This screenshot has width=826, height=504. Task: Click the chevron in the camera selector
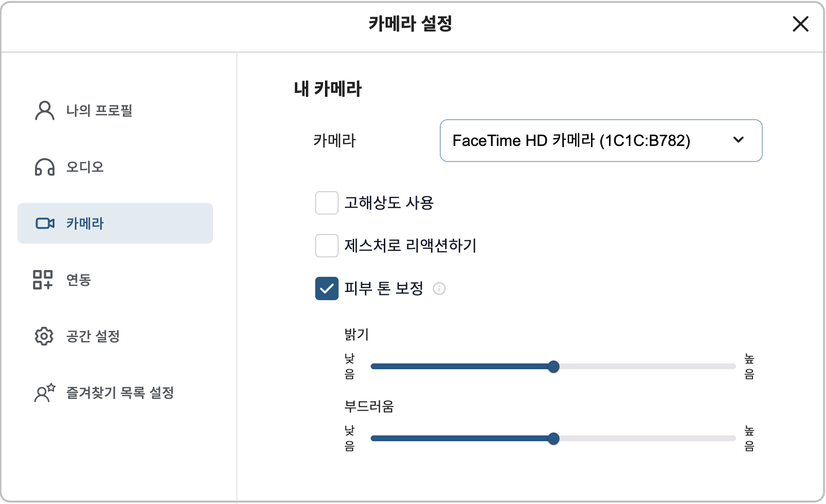tap(738, 141)
